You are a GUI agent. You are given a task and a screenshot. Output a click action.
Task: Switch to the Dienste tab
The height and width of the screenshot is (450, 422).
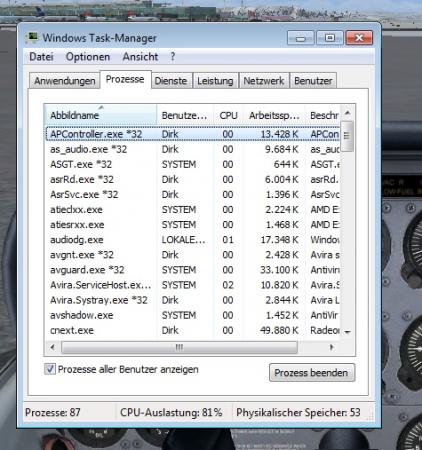coord(171,81)
